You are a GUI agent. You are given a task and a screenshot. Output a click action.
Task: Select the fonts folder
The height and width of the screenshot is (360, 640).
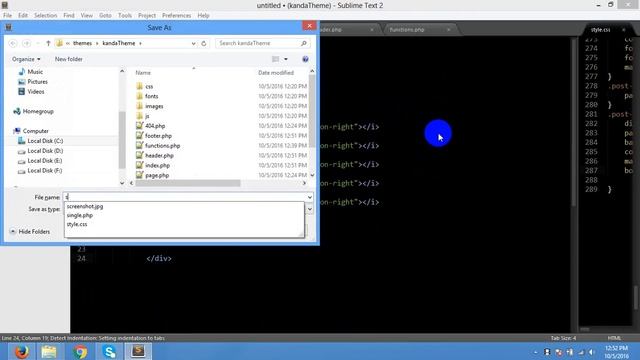[151, 96]
